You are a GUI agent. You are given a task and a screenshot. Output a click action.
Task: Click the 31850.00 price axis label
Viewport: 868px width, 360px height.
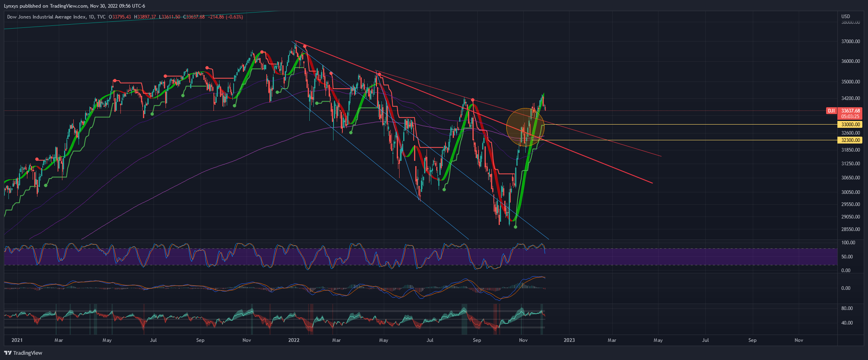tap(851, 150)
